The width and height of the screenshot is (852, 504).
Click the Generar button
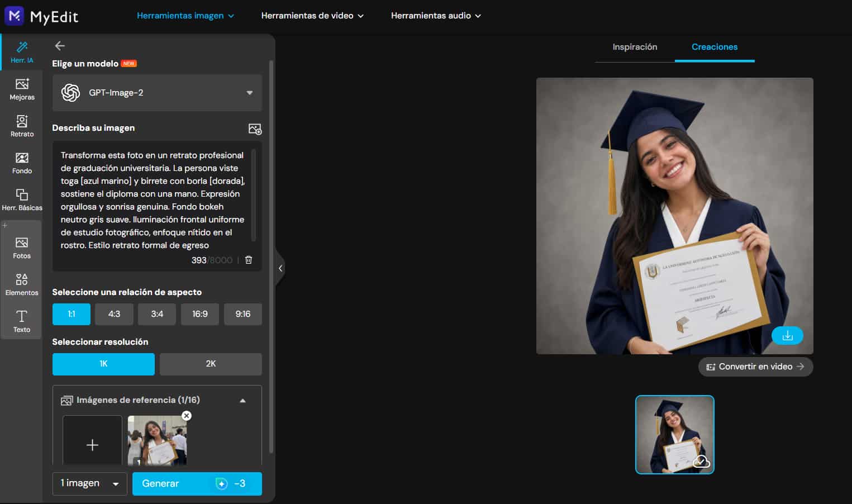point(197,484)
